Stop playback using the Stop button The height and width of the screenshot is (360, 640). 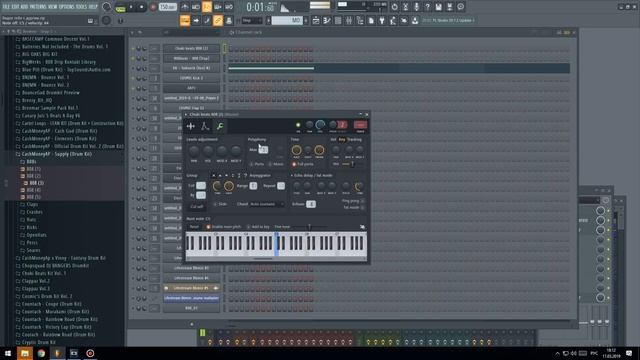point(142,7)
